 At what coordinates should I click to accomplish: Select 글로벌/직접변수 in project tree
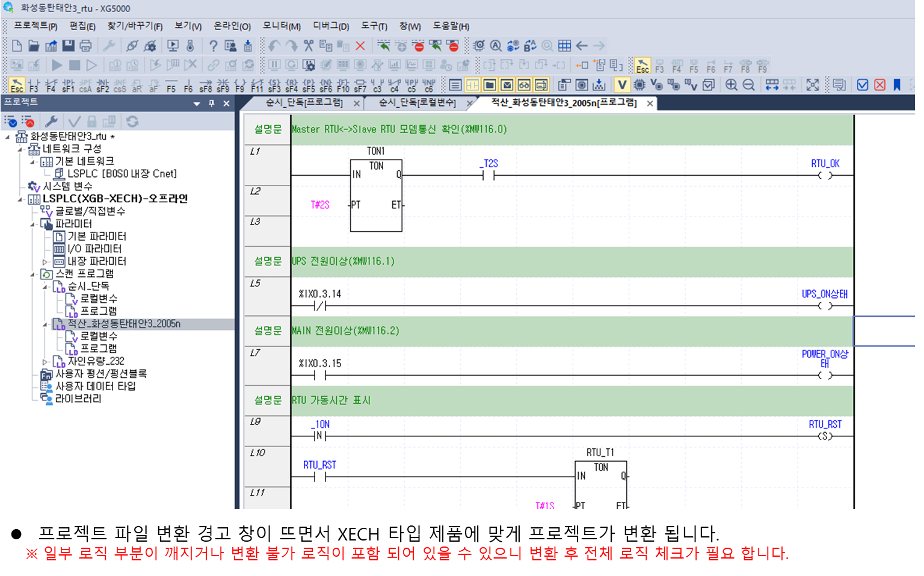click(x=90, y=211)
